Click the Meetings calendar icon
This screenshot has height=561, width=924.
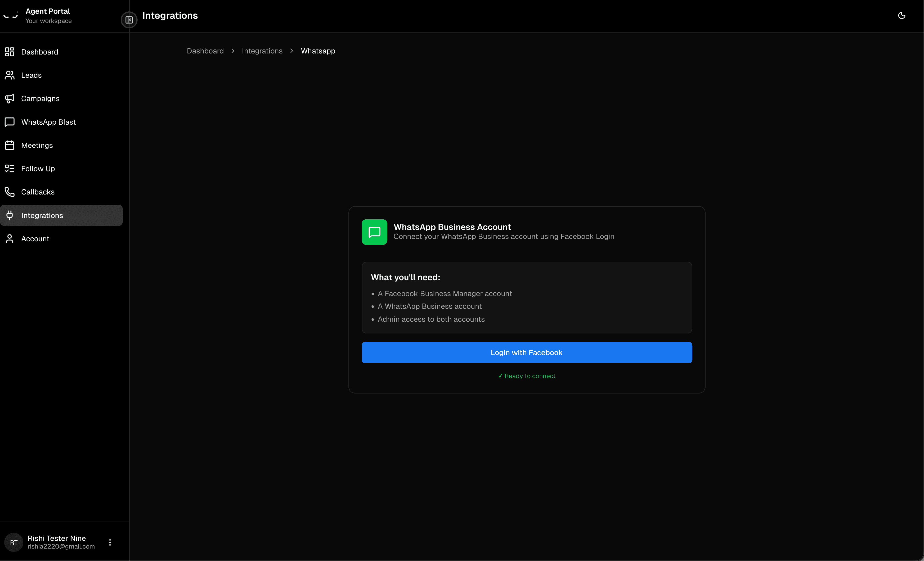(10, 145)
